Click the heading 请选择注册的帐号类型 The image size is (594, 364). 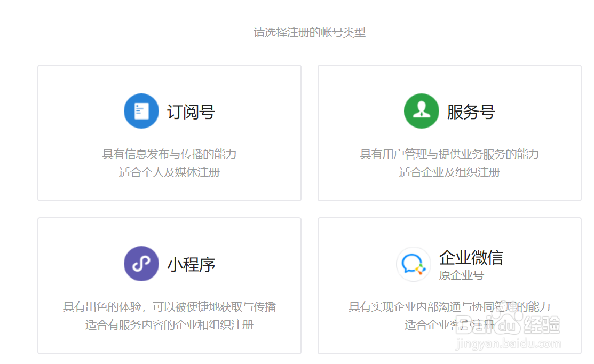coord(310,33)
